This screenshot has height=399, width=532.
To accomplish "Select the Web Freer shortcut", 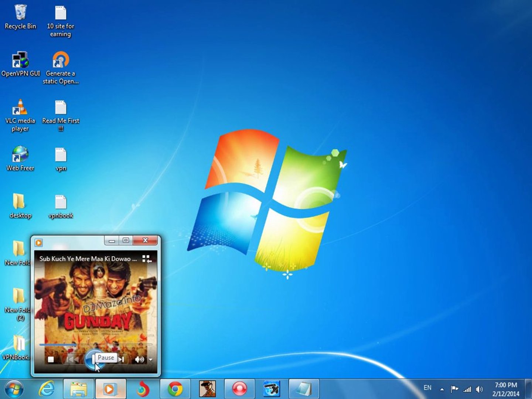I will pos(20,159).
